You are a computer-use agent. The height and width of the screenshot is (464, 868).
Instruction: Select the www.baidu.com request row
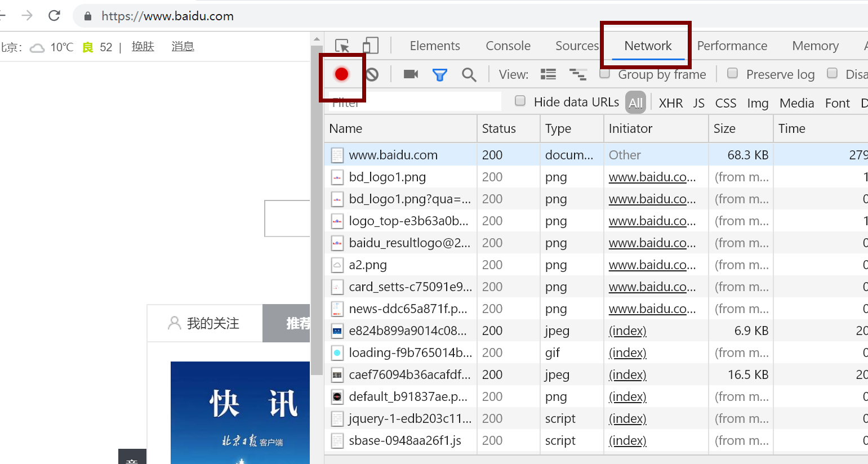tap(596, 155)
